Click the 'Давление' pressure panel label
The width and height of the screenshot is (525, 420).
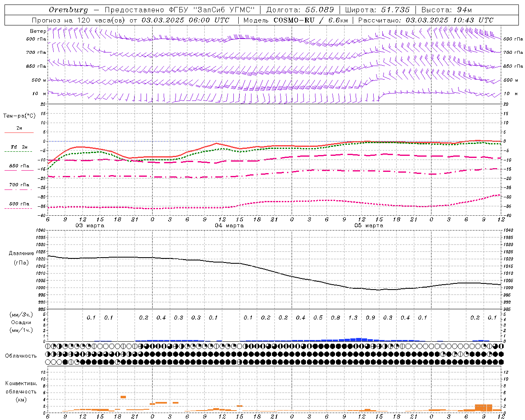point(21,253)
